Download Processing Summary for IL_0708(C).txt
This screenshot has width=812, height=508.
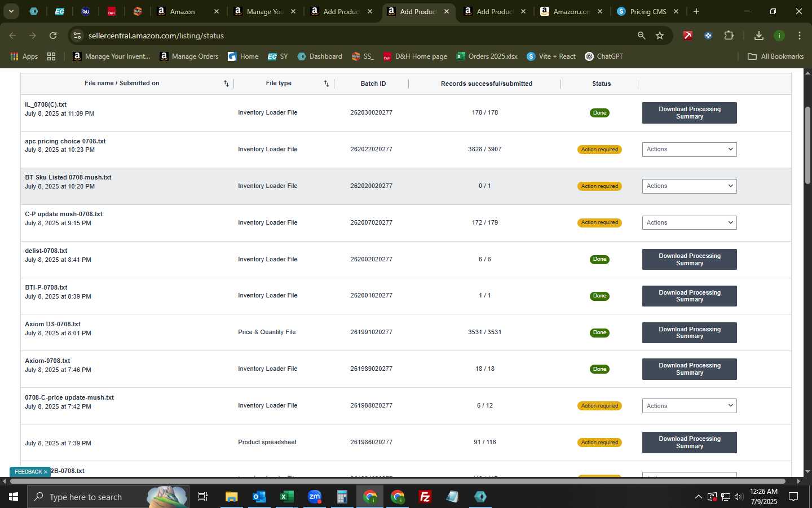tap(689, 113)
